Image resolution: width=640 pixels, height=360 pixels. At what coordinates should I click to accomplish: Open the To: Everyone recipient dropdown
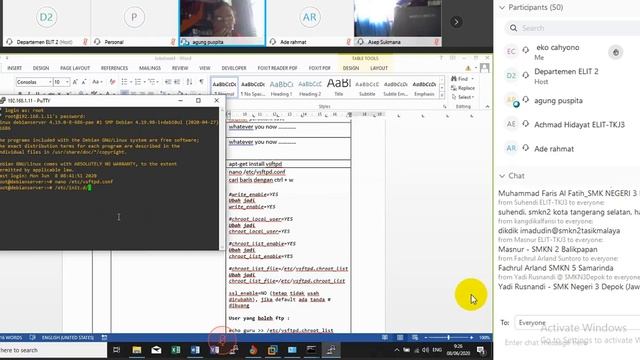pos(577,322)
